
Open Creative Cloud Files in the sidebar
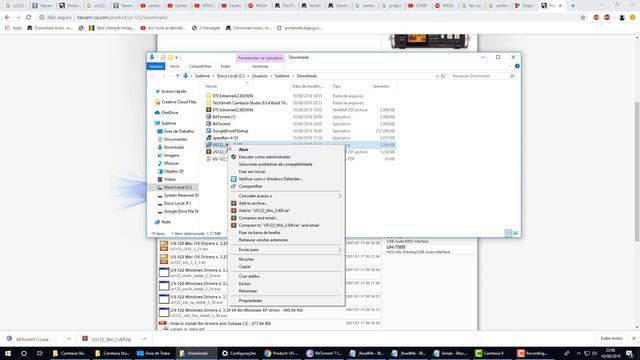(x=179, y=102)
